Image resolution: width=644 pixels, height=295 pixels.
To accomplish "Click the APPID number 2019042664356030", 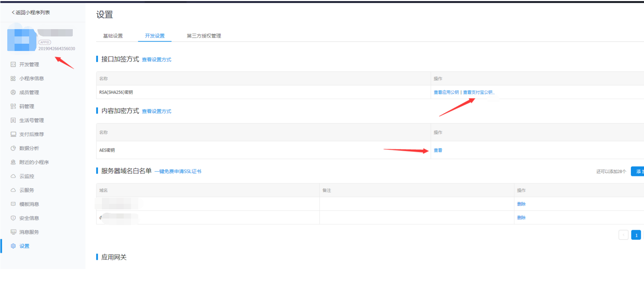I will tap(57, 48).
